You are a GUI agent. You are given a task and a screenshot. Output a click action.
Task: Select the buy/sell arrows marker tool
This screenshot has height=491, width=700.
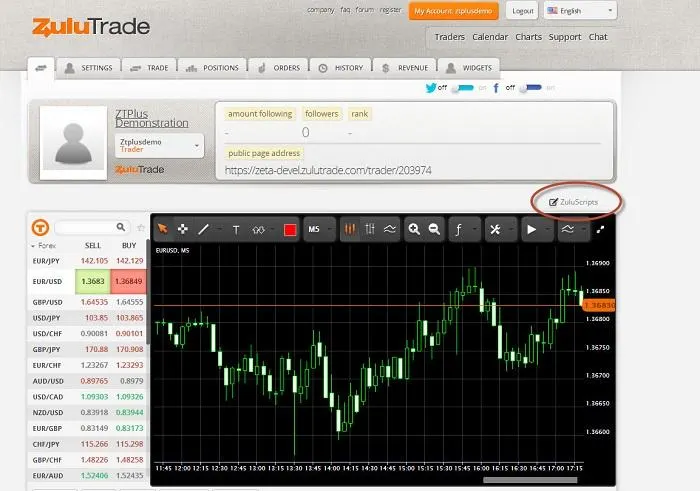click(x=258, y=229)
